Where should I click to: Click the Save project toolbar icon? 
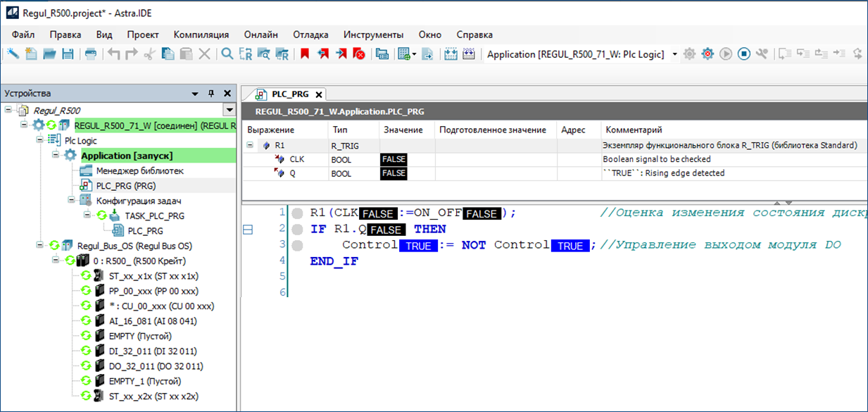(68, 54)
